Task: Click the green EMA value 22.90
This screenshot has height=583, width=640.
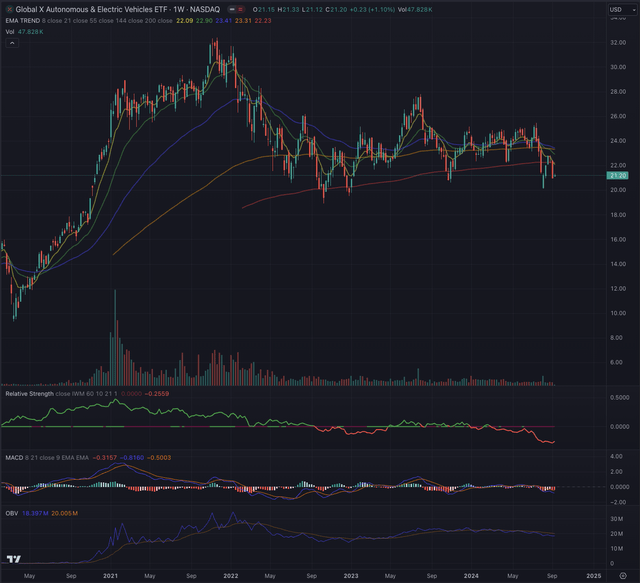Action: (204, 20)
